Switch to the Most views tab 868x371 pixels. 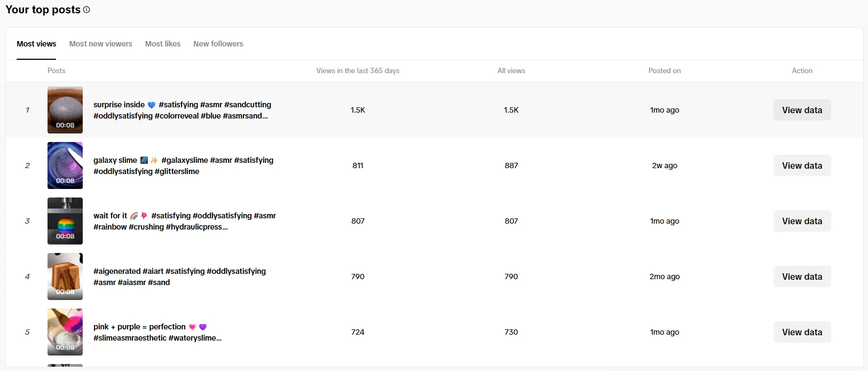[x=36, y=44]
